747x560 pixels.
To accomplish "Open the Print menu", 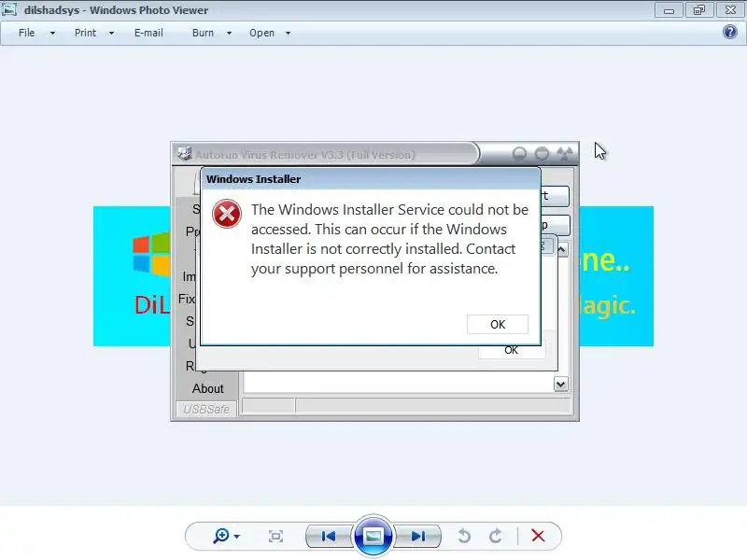I will pos(85,33).
